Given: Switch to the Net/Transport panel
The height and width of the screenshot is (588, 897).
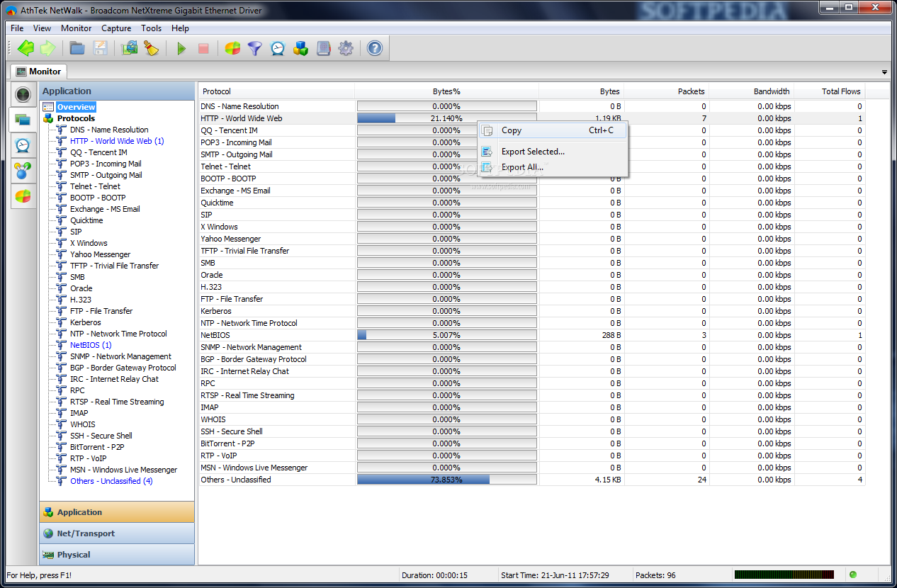Looking at the screenshot, I should point(117,533).
